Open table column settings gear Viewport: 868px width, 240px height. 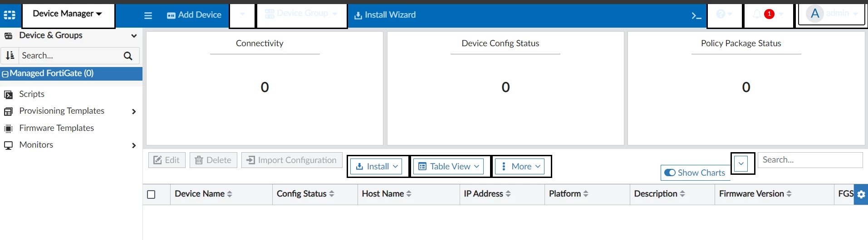[861, 195]
